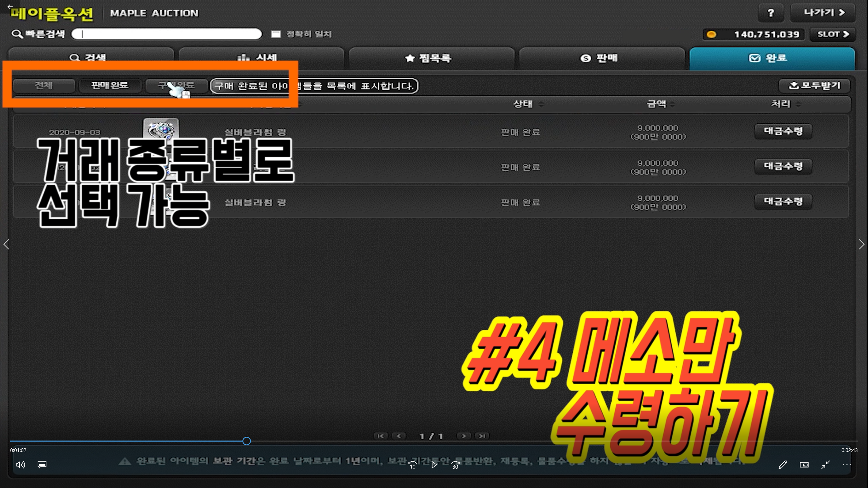Sort by the 처리 column arrow
This screenshot has height=488, width=868.
798,104
